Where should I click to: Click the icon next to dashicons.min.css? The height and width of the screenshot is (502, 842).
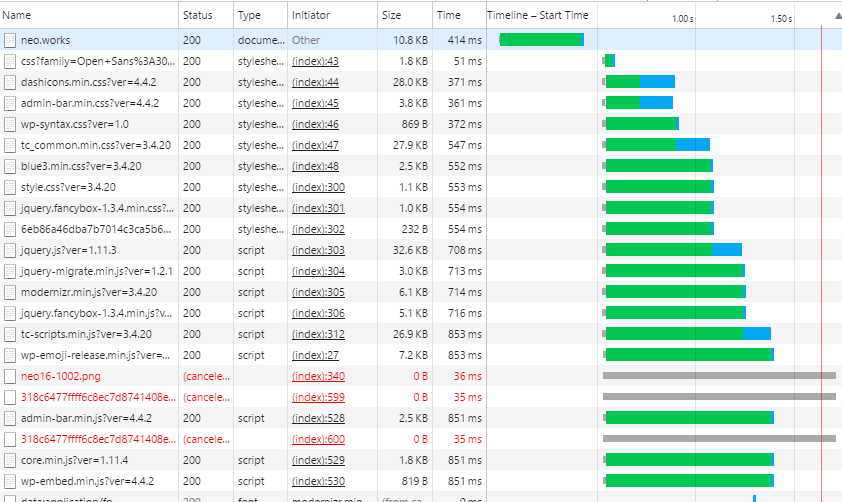pyautogui.click(x=10, y=83)
